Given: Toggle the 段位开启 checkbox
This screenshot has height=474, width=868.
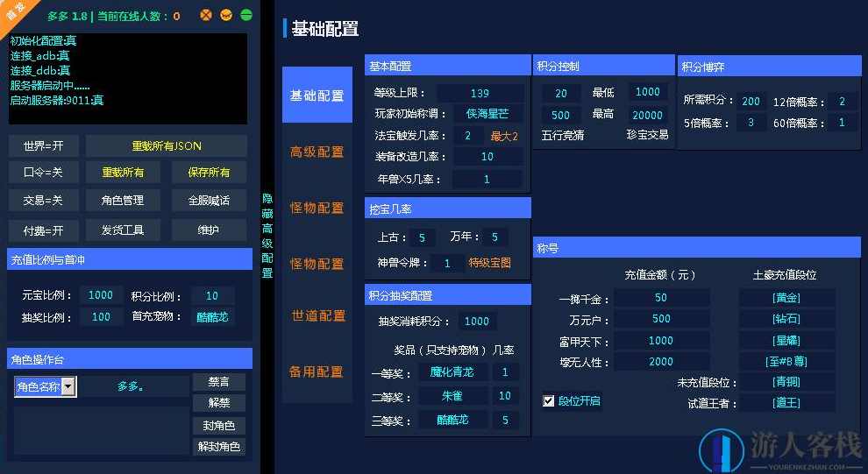Looking at the screenshot, I should (x=549, y=400).
